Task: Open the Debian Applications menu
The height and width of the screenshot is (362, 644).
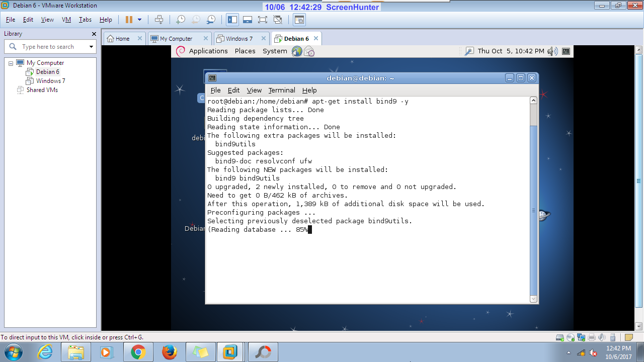Action: (208, 51)
